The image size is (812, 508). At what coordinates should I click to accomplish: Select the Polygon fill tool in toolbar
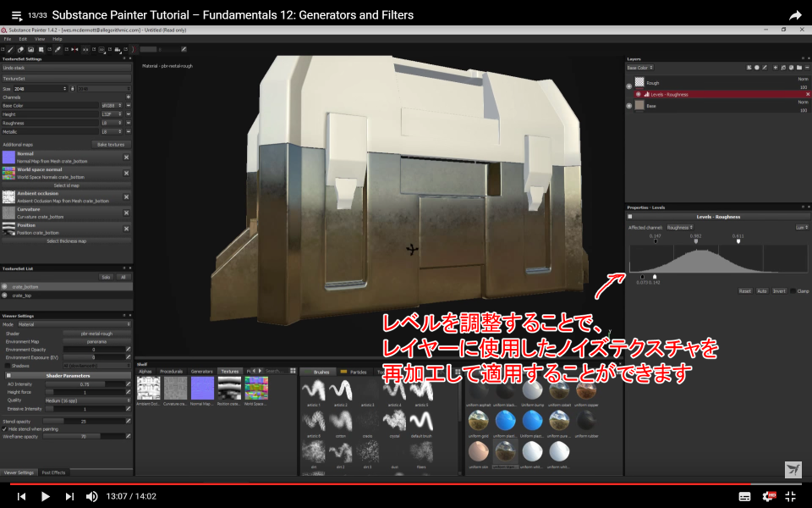[41, 50]
